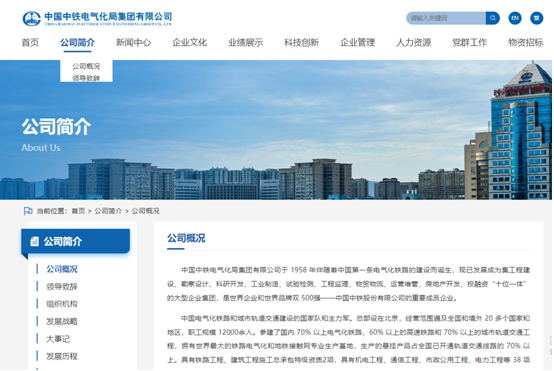The height and width of the screenshot is (371, 554).
Task: Click the 公司简介 breadcrumb link
Action: tap(108, 211)
